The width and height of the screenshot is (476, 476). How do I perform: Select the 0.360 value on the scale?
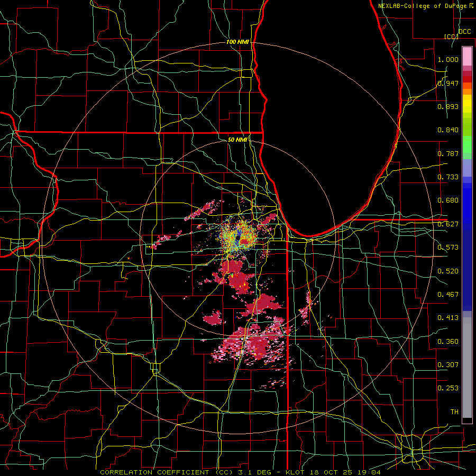pyautogui.click(x=448, y=342)
